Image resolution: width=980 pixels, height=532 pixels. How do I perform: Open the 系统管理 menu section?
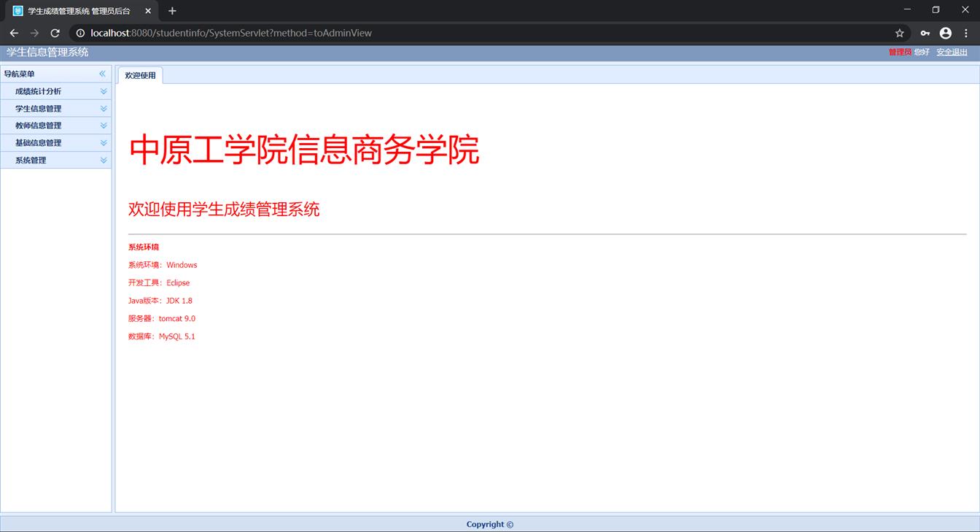[55, 160]
